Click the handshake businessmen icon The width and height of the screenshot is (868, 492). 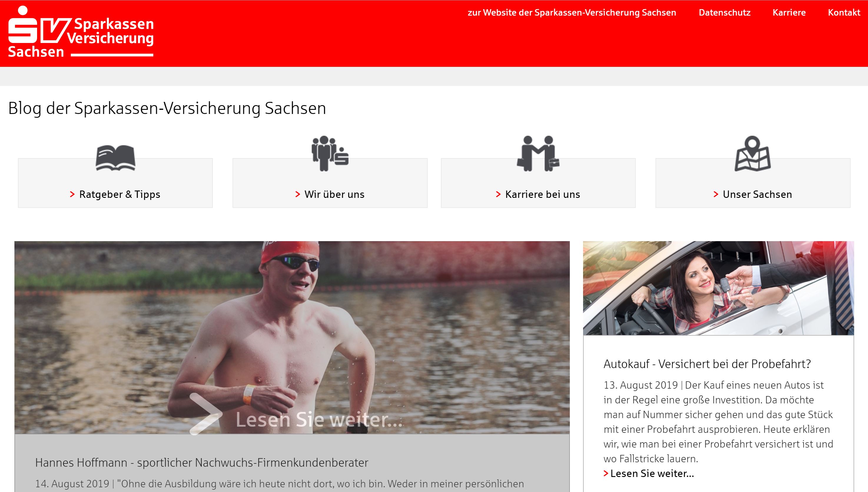538,153
